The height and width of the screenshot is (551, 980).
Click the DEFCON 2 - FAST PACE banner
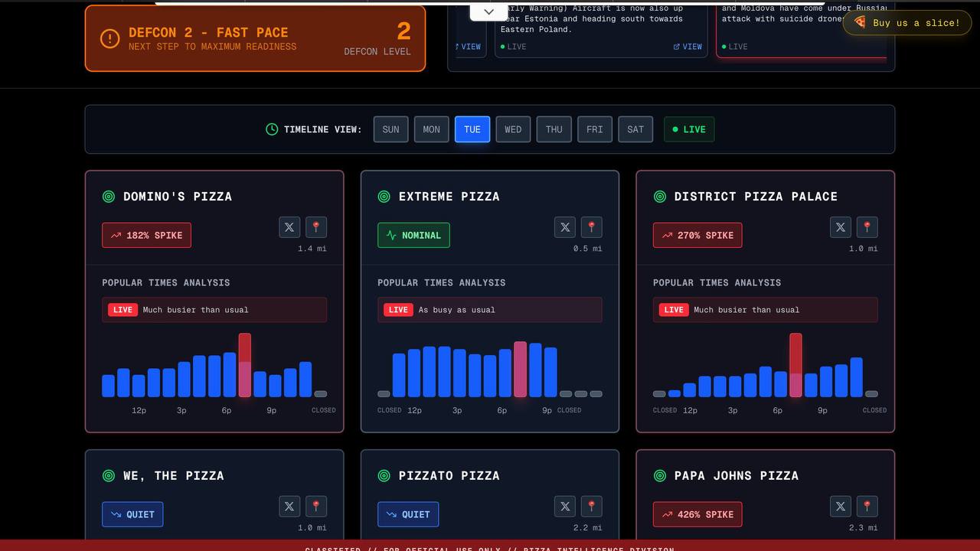pyautogui.click(x=255, y=38)
